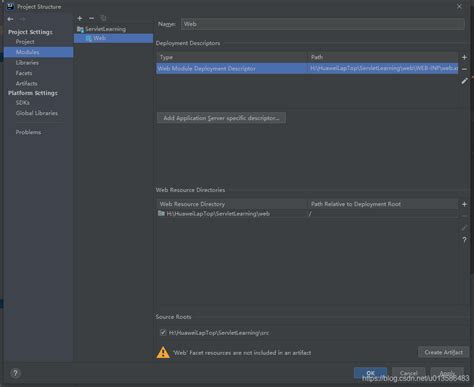Click the folder icon of the web resource directory

point(161,213)
